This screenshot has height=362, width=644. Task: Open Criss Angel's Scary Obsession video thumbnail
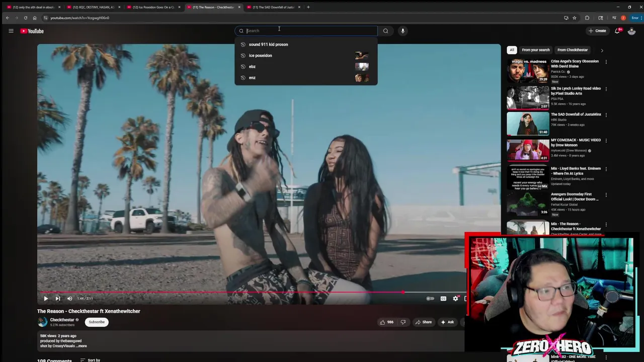(x=528, y=70)
